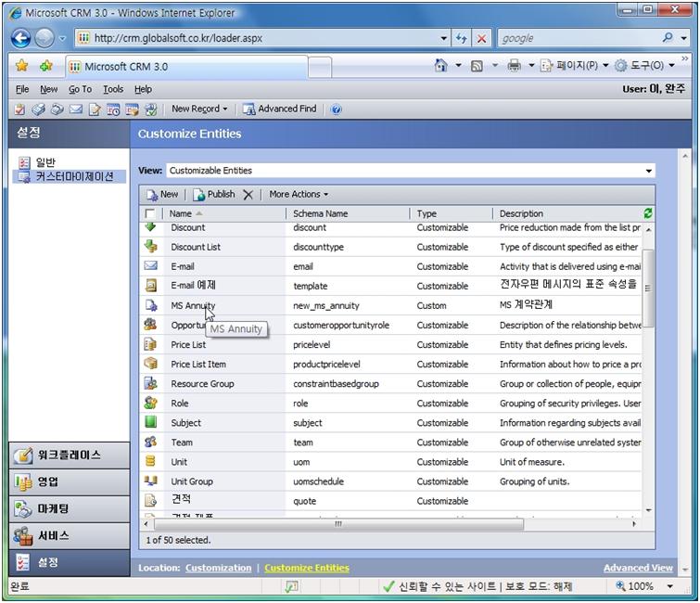Image resolution: width=700 pixels, height=603 pixels.
Task: Click the phone call activity icon
Action: (x=57, y=109)
